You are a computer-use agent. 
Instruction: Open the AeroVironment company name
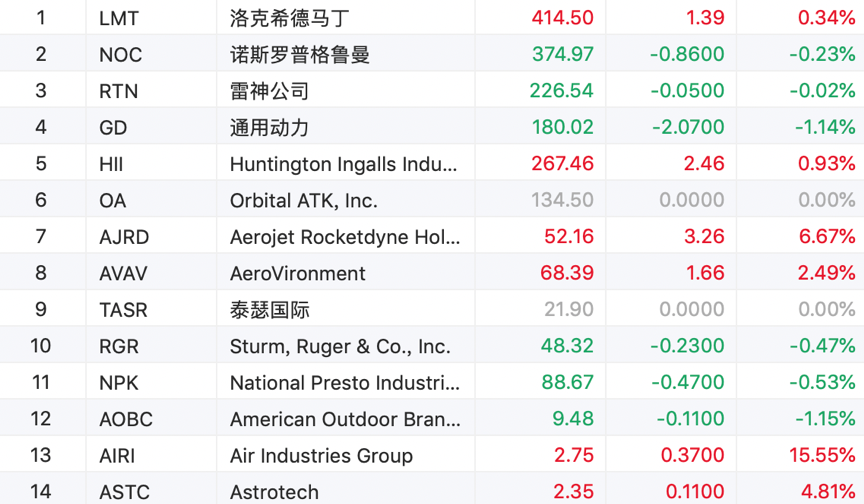[298, 274]
